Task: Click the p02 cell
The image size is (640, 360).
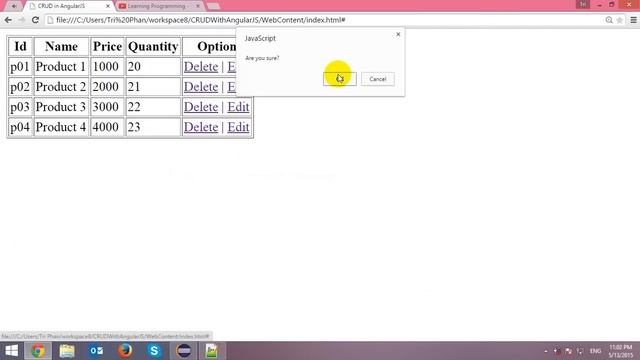Action: pyautogui.click(x=20, y=87)
